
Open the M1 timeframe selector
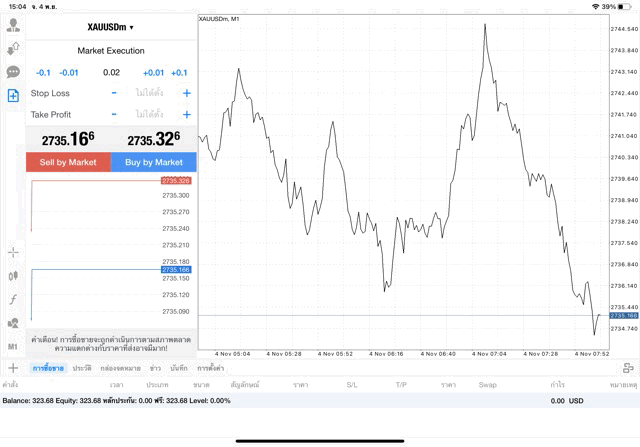click(13, 346)
